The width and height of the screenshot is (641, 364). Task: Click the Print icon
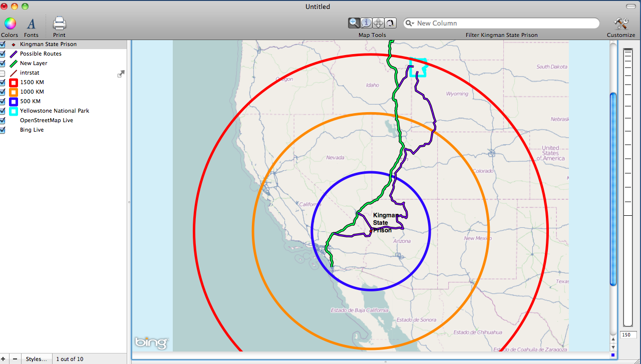pos(59,24)
